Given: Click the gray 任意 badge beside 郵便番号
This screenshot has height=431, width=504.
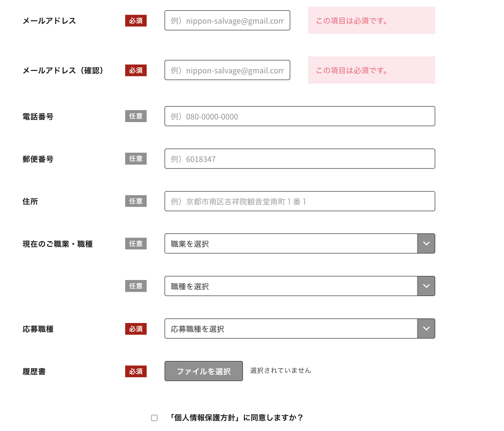Looking at the screenshot, I should tap(136, 159).
